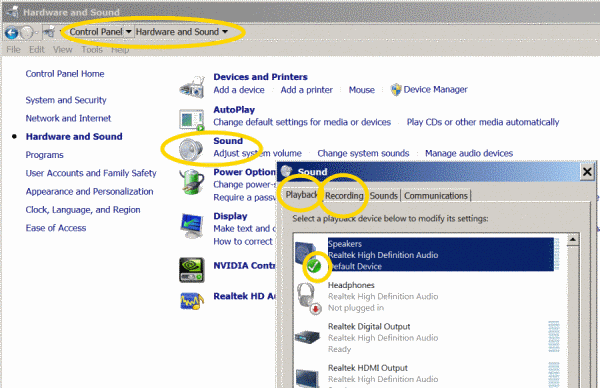
Task: Open the AutoPlay icon
Action: click(192, 119)
